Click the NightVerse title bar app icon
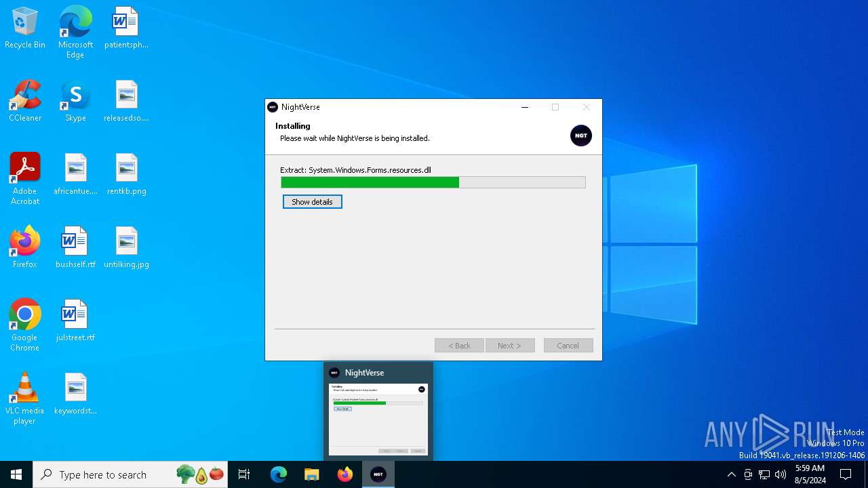 tap(273, 107)
